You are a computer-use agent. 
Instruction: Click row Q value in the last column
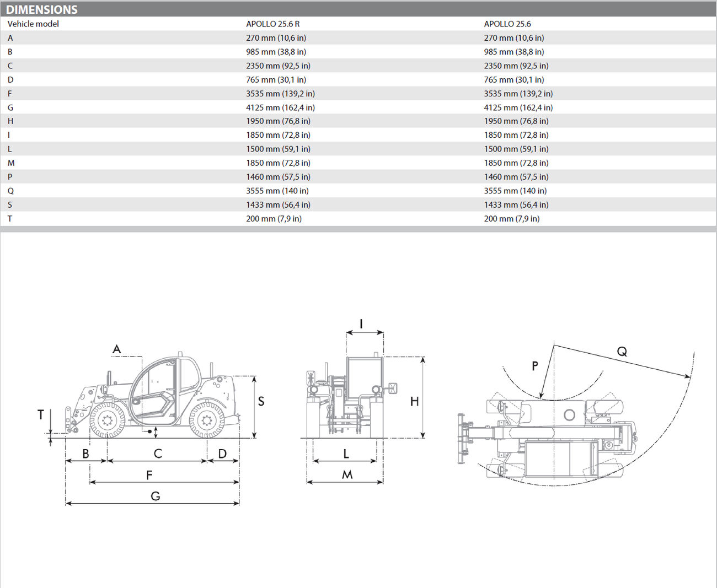point(515,191)
